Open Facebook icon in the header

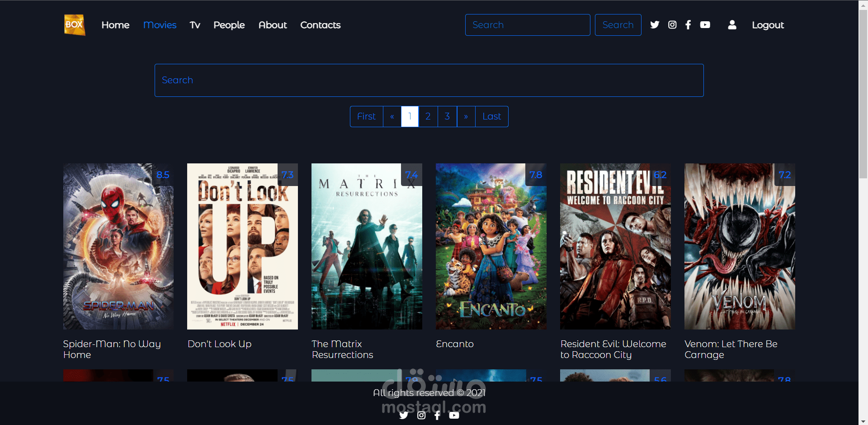688,24
